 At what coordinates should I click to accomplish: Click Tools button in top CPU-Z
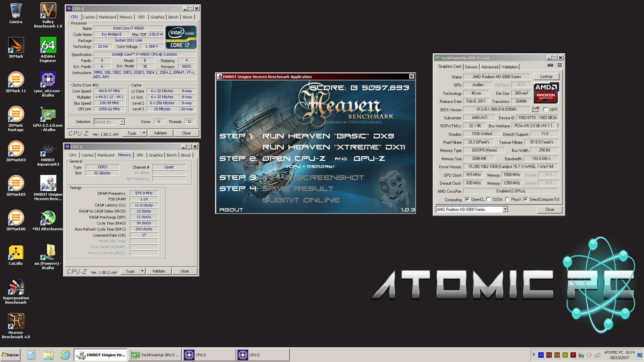(132, 133)
